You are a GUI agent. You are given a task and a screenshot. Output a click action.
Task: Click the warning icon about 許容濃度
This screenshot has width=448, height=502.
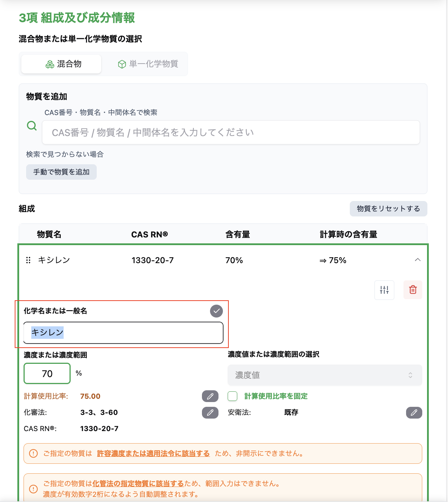point(33,453)
